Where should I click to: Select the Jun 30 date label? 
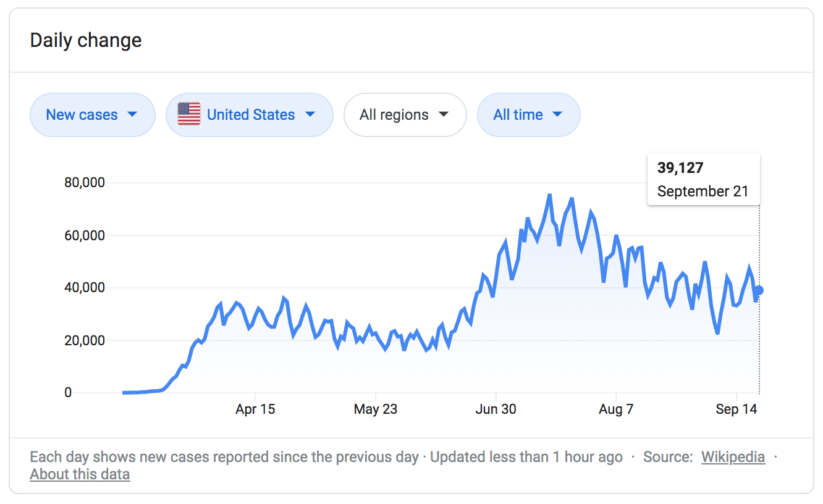click(x=496, y=409)
